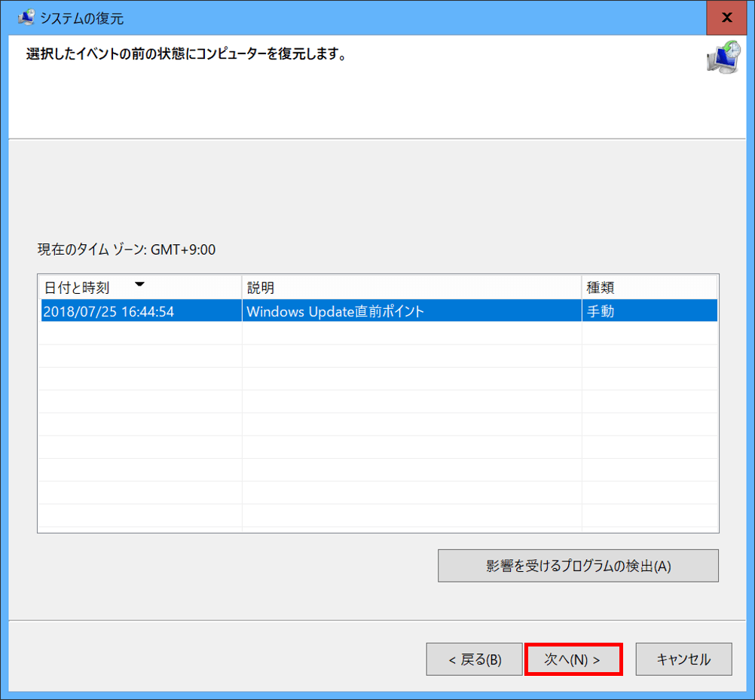This screenshot has height=700, width=755.
Task: Cancel the wizard with キャンセル button
Action: pyautogui.click(x=683, y=659)
